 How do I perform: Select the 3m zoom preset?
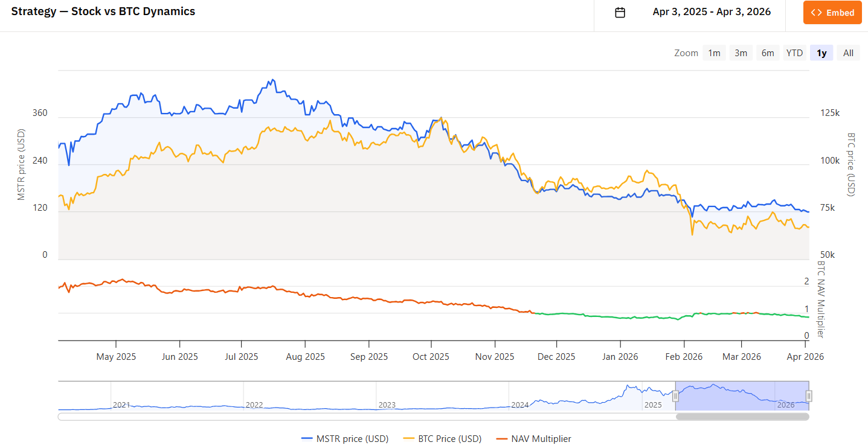point(741,53)
